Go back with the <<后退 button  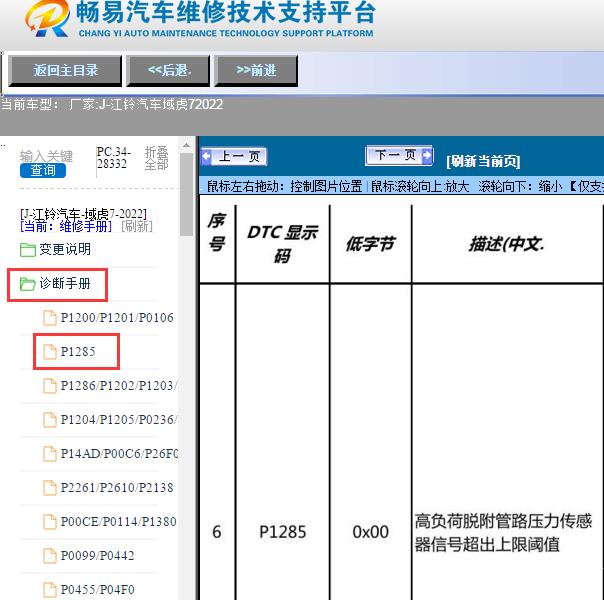coord(168,70)
